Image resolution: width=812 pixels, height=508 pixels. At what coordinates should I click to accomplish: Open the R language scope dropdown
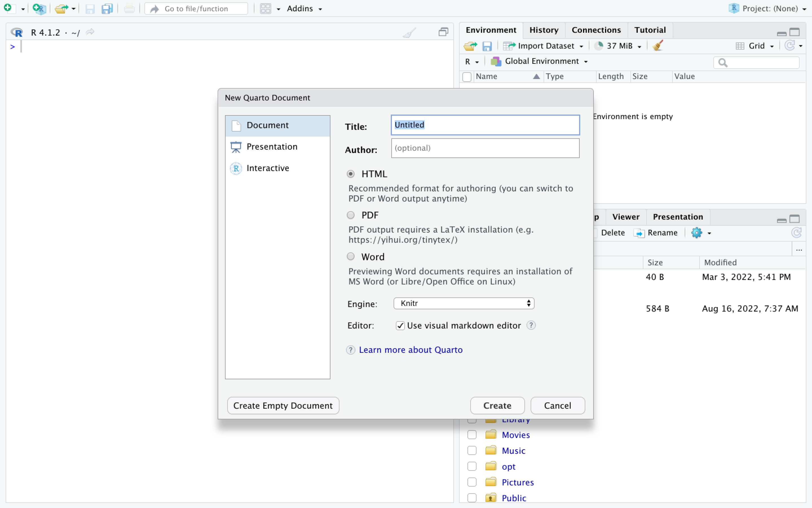tap(471, 62)
